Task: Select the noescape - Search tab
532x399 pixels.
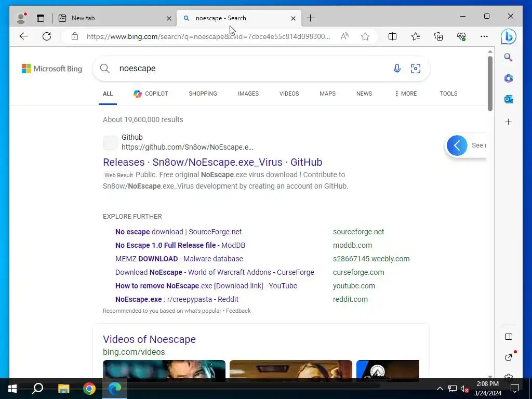Action: coord(238,18)
